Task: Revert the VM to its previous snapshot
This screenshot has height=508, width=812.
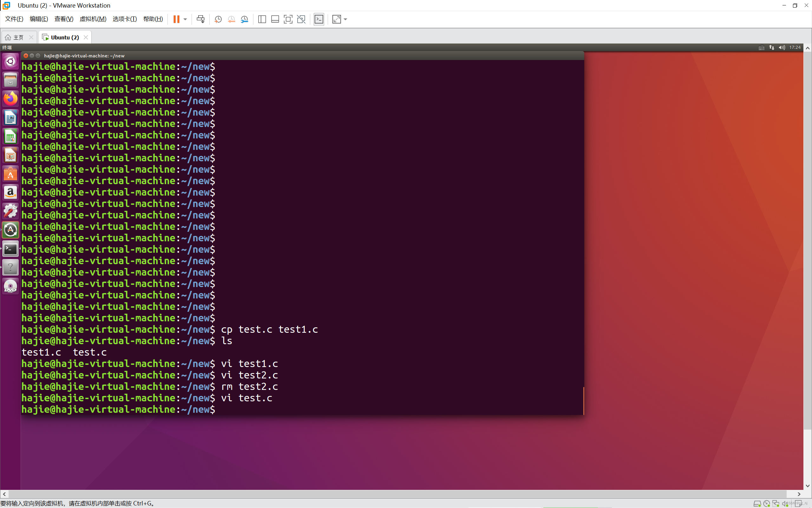Action: tap(231, 19)
